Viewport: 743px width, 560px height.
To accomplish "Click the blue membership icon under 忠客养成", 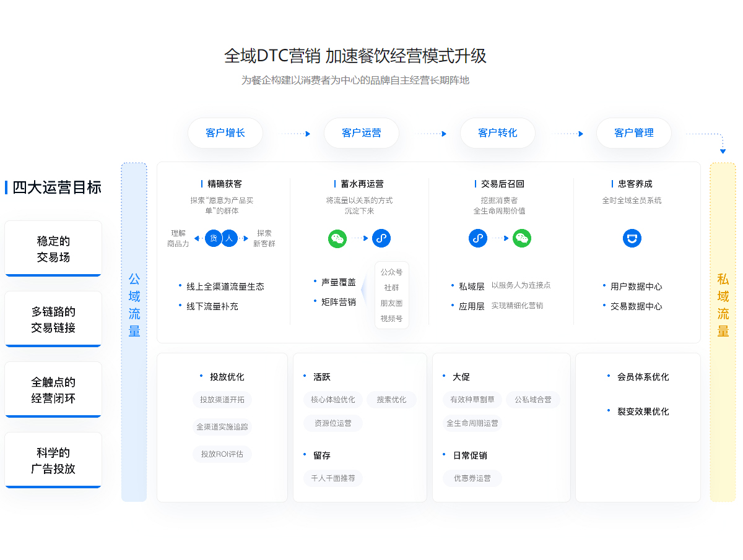I will 632,238.
